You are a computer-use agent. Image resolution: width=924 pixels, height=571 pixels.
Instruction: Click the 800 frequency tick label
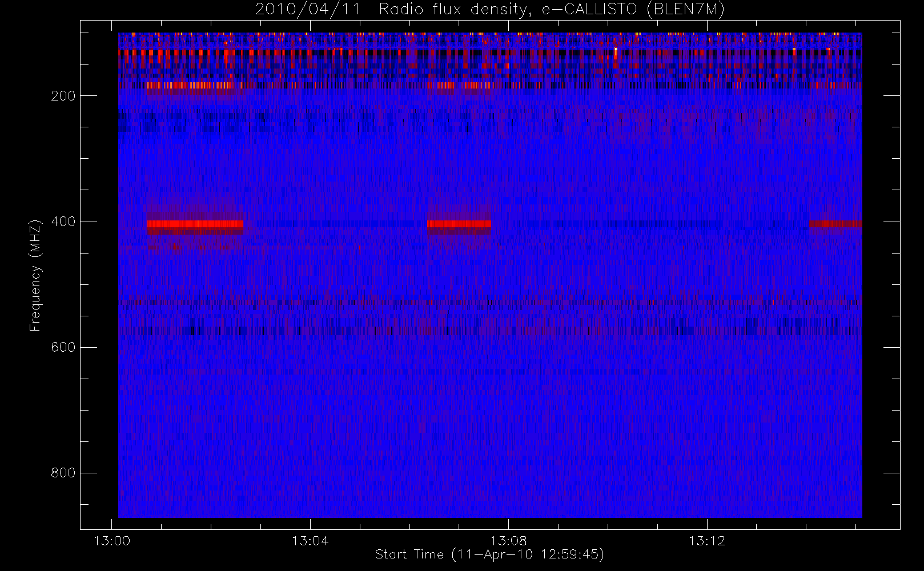click(63, 473)
